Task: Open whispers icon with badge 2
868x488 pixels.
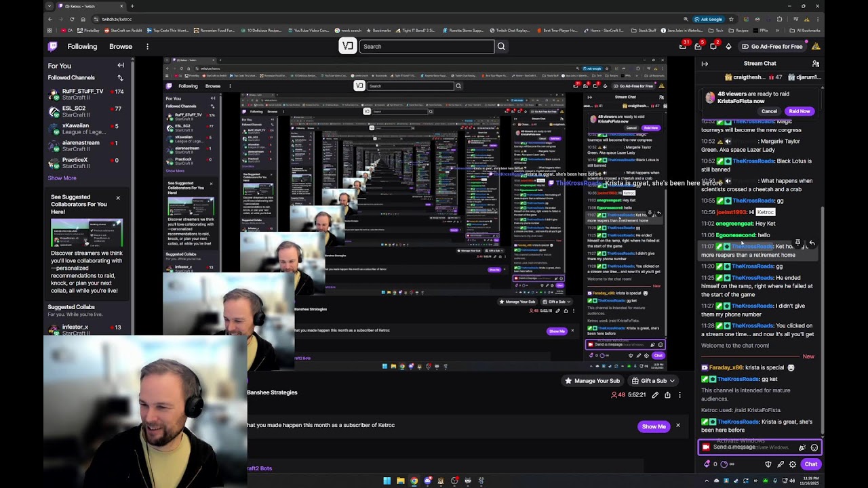Action: click(x=713, y=46)
